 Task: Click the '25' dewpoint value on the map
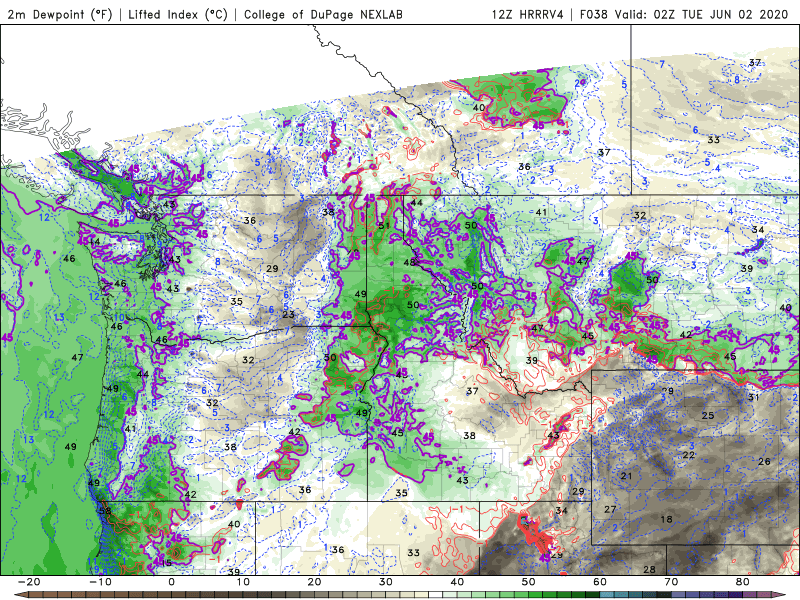coord(708,415)
